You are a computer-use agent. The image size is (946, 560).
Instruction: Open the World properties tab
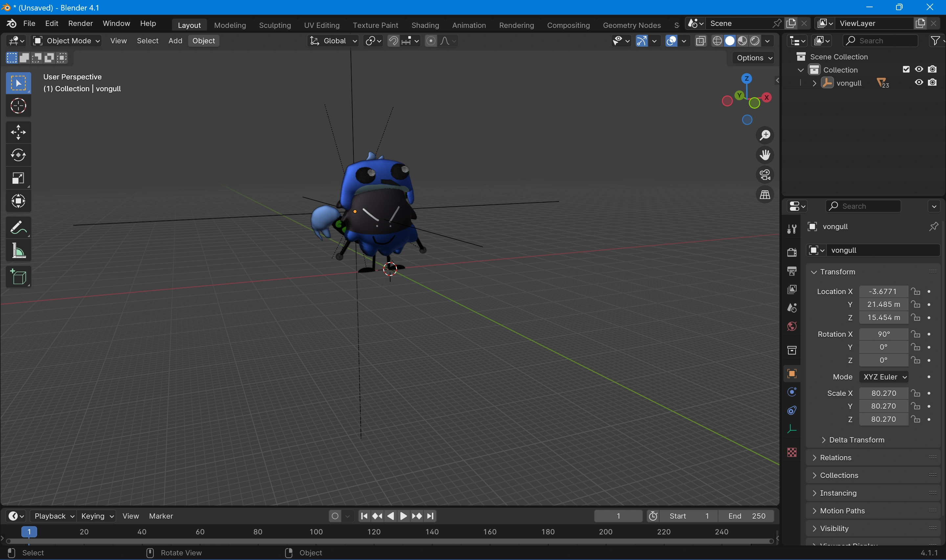tap(792, 326)
